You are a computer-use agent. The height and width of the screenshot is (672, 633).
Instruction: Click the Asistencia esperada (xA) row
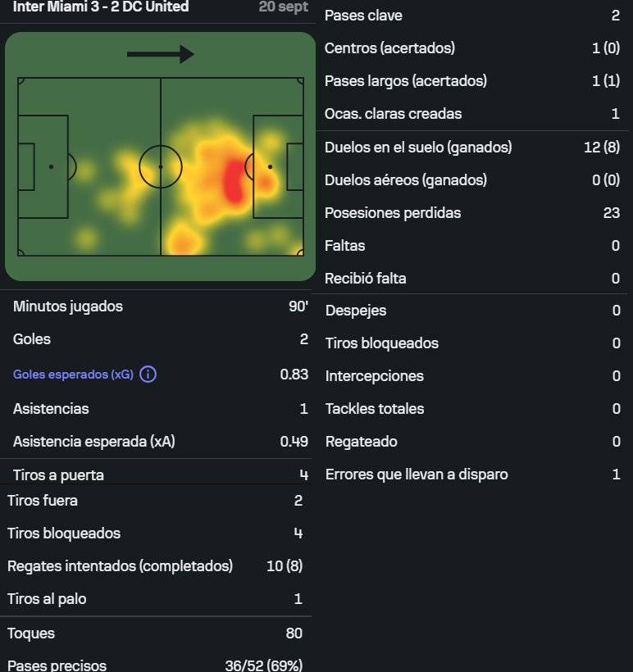pos(161,442)
